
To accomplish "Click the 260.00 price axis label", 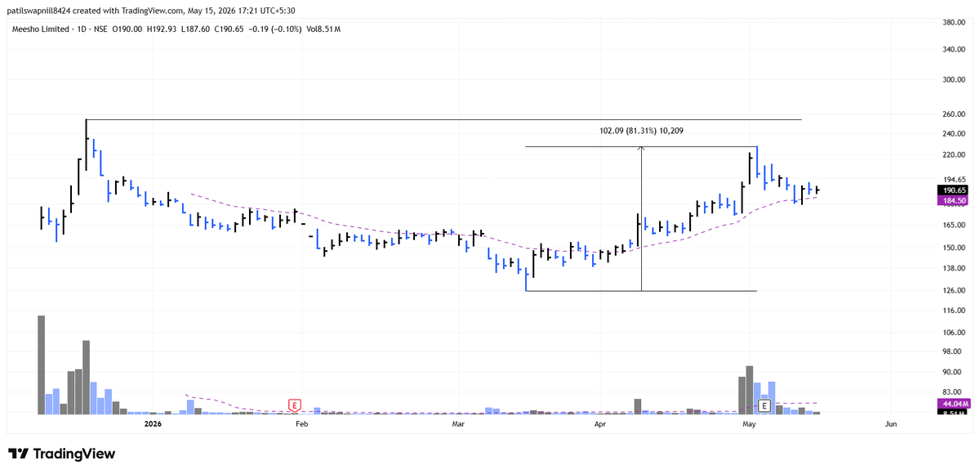I will point(954,114).
